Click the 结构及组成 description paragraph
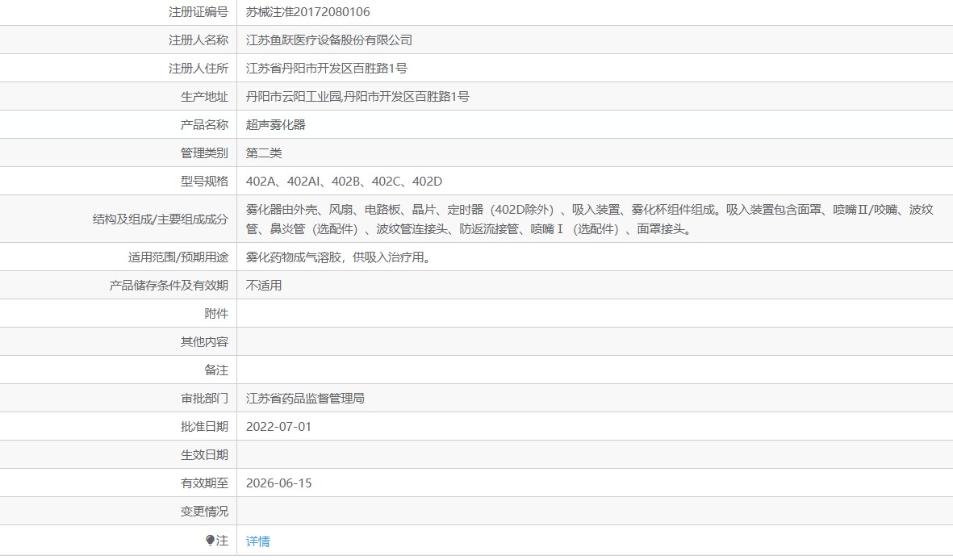This screenshot has height=560, width=953. pos(590,219)
